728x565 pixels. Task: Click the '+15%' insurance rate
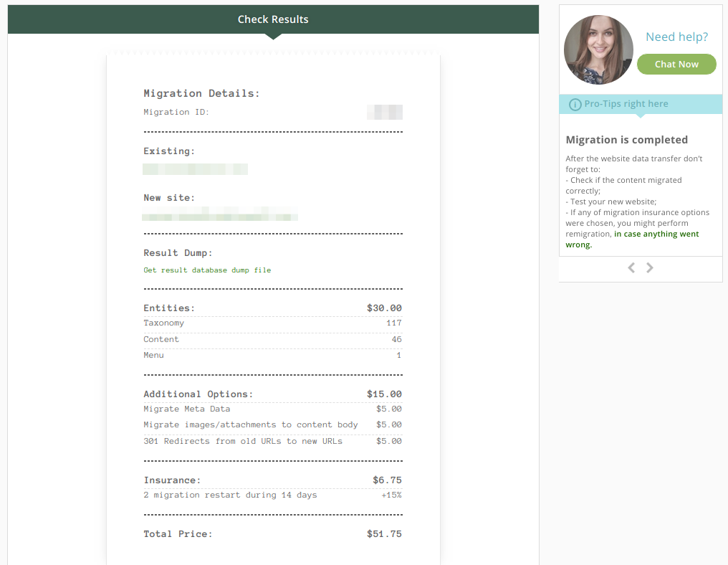click(391, 495)
